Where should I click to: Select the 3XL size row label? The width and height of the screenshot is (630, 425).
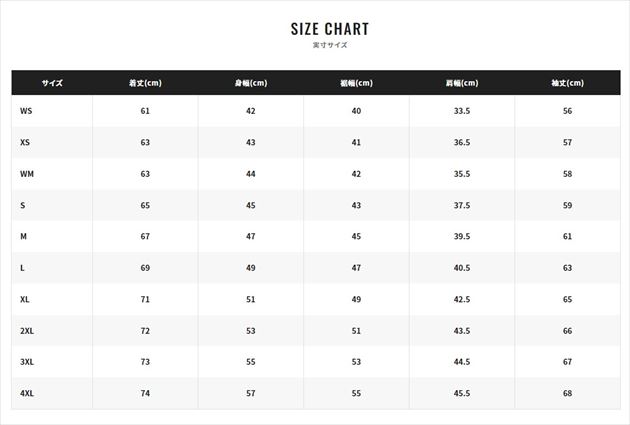pyautogui.click(x=27, y=362)
